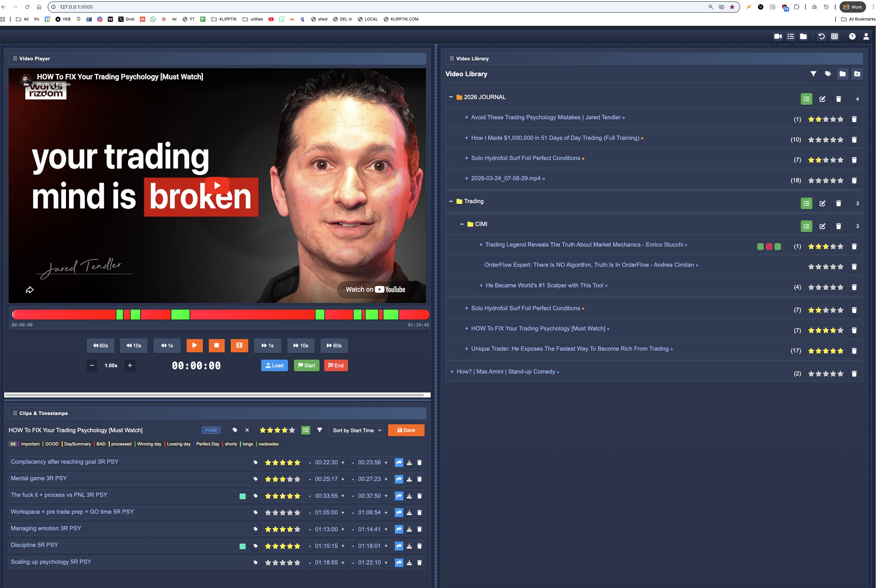Open the KLIPPTIK.COM bookmark
This screenshot has height=588, width=876.
tap(401, 19)
